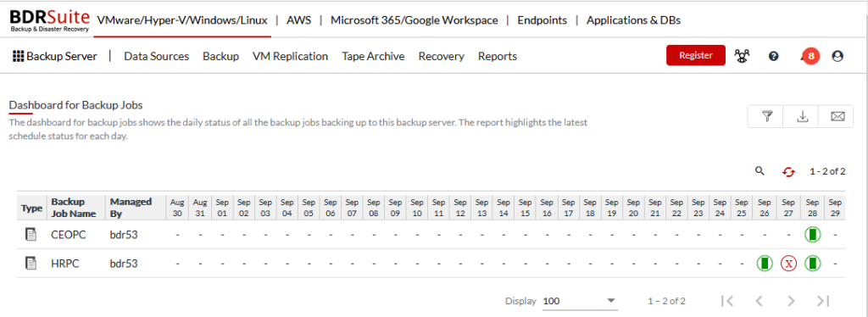This screenshot has width=868, height=317.
Task: Click CEOPC Sep 28 success status icon
Action: click(812, 235)
